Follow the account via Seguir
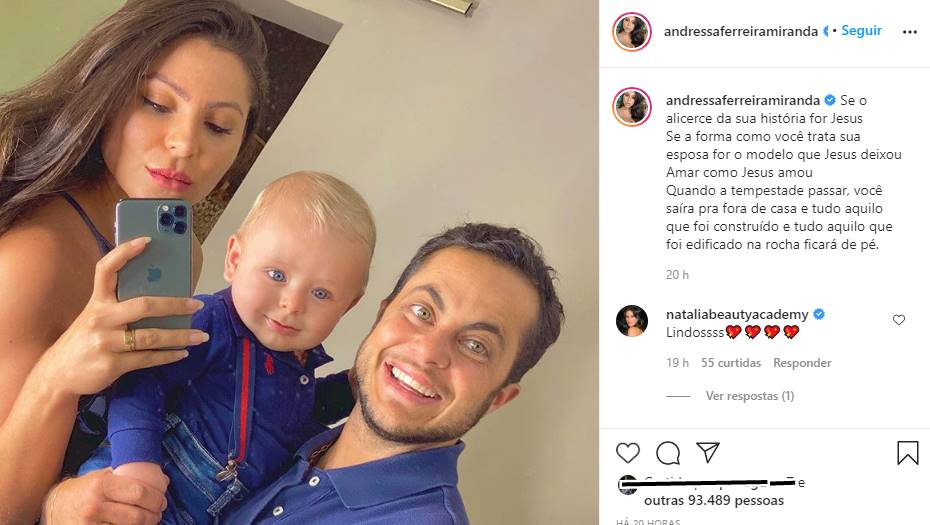The height and width of the screenshot is (525, 930). 861,31
